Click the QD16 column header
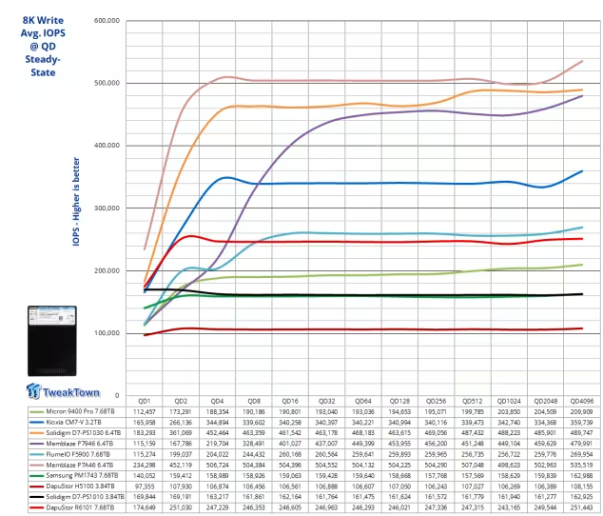603x516 pixels. click(290, 401)
